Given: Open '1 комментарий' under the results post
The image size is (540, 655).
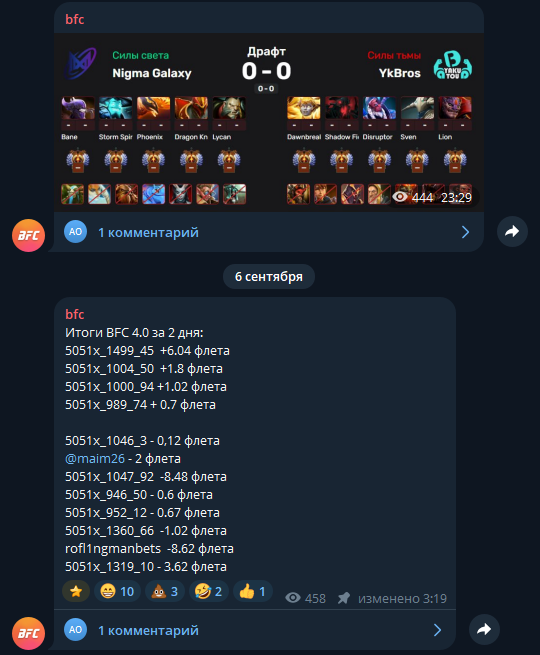Looking at the screenshot, I should coord(148,630).
